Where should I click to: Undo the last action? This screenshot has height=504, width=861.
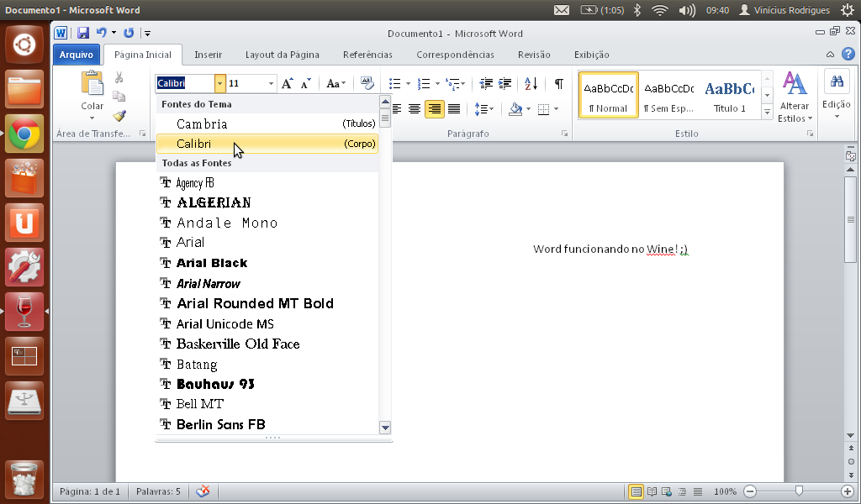[x=101, y=33]
